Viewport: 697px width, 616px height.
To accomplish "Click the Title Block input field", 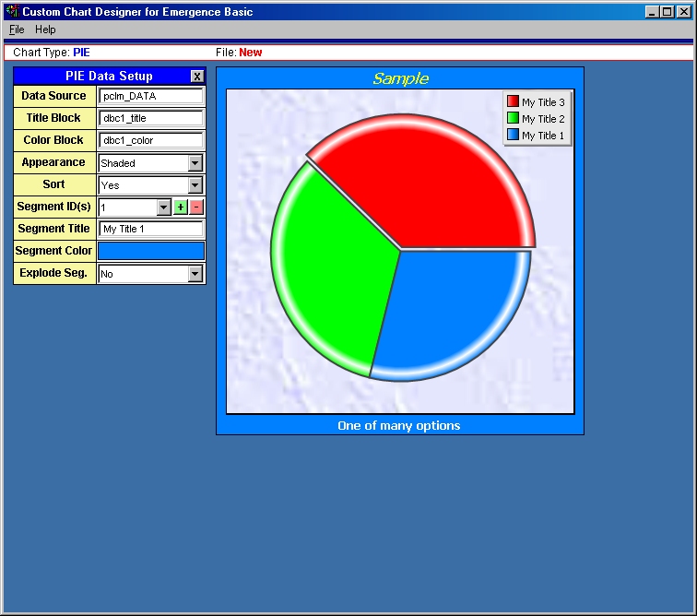I will pos(151,118).
